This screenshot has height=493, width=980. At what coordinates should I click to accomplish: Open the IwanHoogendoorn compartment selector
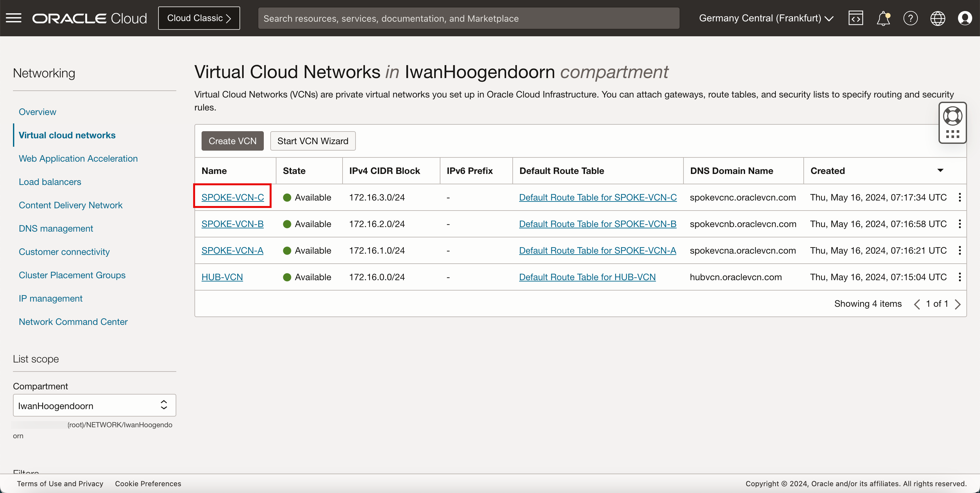pyautogui.click(x=94, y=405)
